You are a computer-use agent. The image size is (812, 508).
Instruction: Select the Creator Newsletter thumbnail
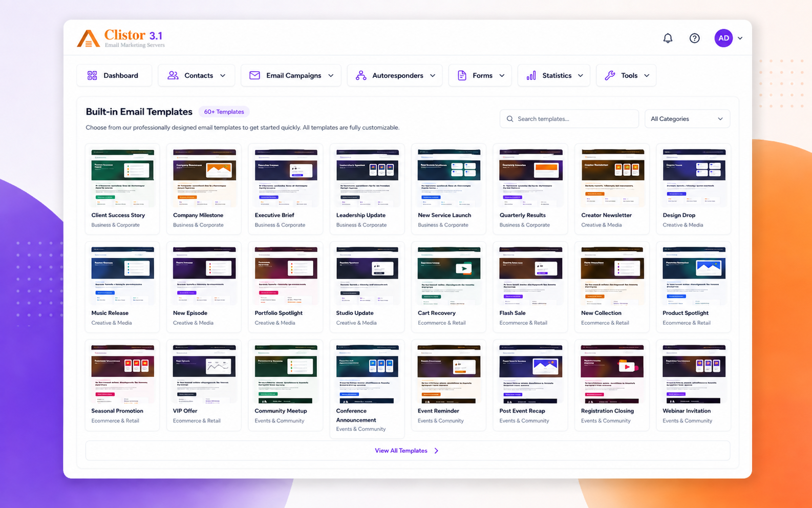click(612, 178)
